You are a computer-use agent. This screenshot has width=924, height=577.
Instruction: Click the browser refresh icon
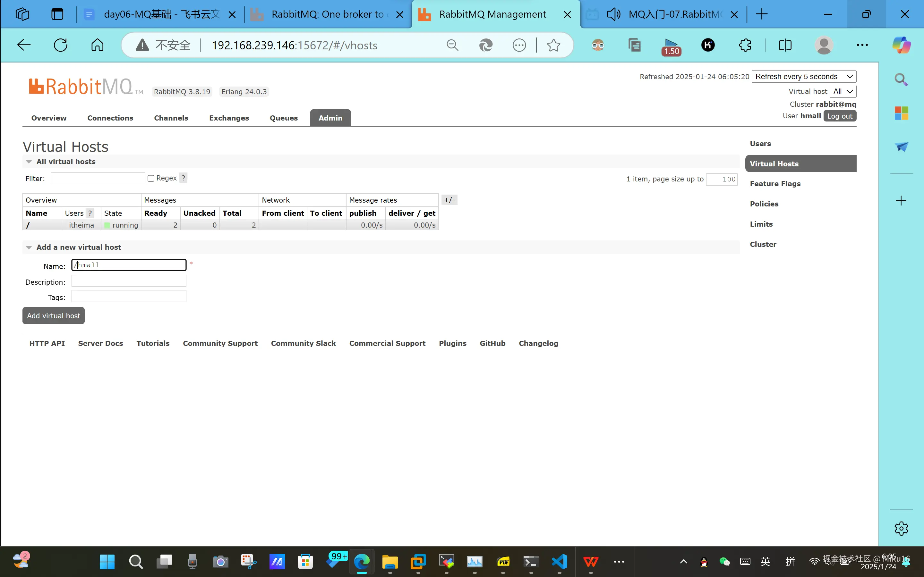point(60,45)
